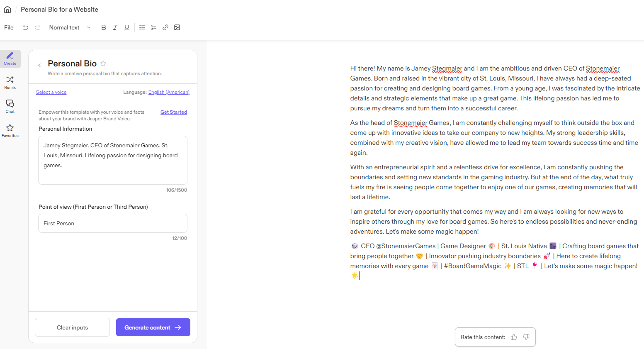Toggle the bulleted list icon

142,27
